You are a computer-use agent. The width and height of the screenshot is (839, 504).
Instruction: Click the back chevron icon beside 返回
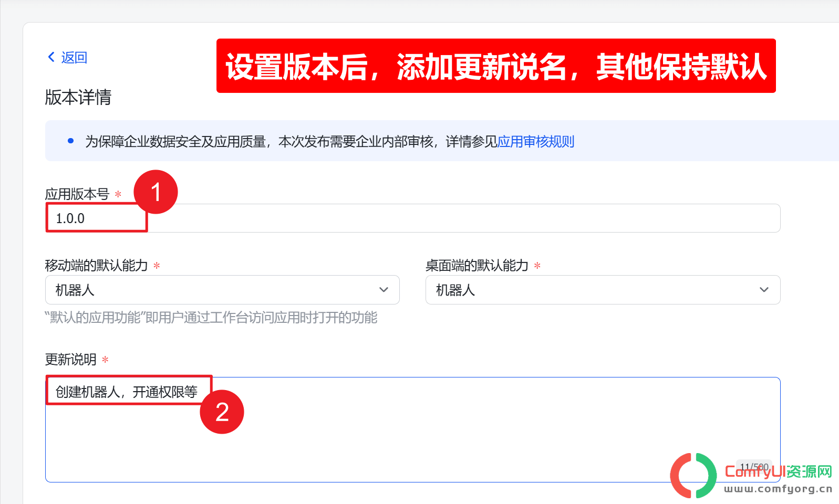click(x=51, y=57)
